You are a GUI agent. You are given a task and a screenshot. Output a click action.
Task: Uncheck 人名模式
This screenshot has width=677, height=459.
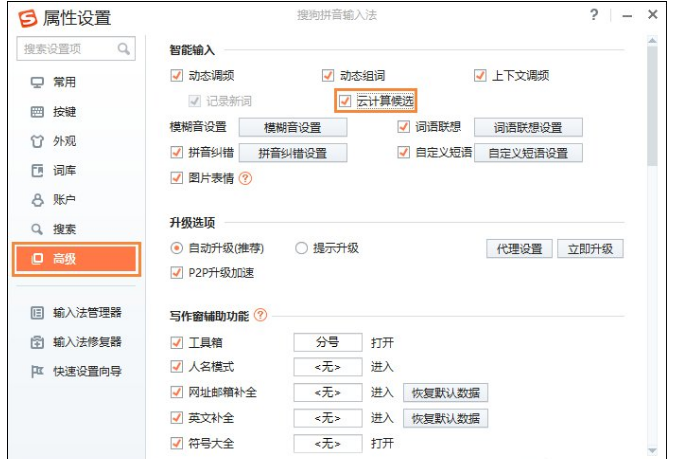(176, 367)
